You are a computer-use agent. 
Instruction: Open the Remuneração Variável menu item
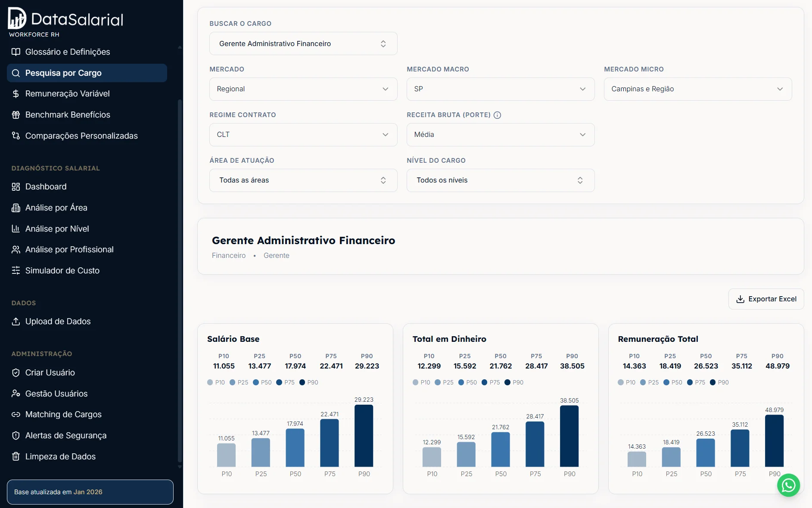tap(87, 94)
